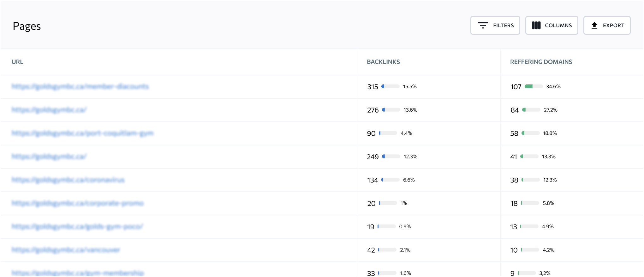Click the 249 backlinks value

pyautogui.click(x=373, y=157)
